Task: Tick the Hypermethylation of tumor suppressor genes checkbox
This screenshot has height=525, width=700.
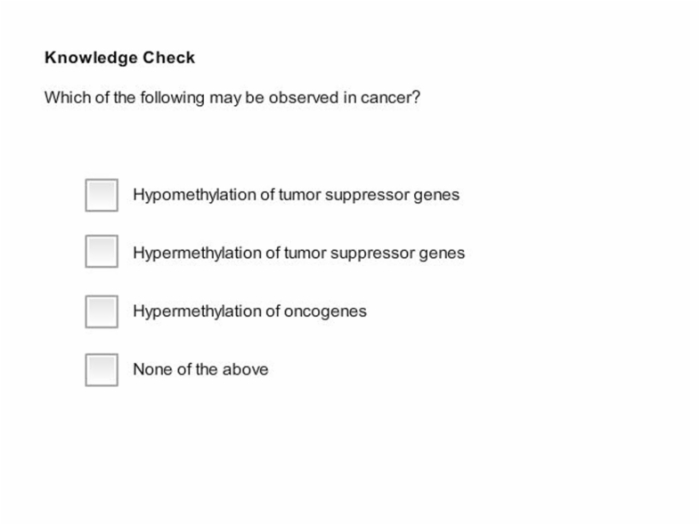Action: tap(102, 251)
